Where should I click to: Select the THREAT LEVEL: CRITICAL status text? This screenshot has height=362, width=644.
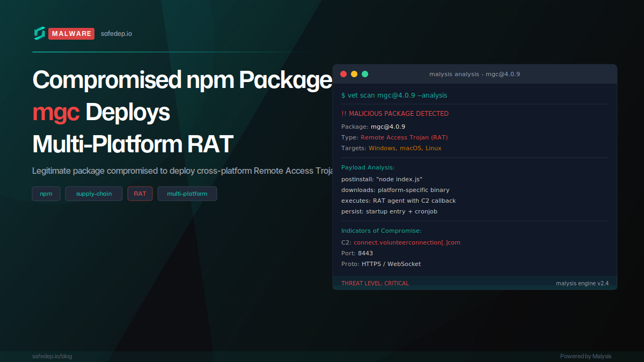coord(375,283)
